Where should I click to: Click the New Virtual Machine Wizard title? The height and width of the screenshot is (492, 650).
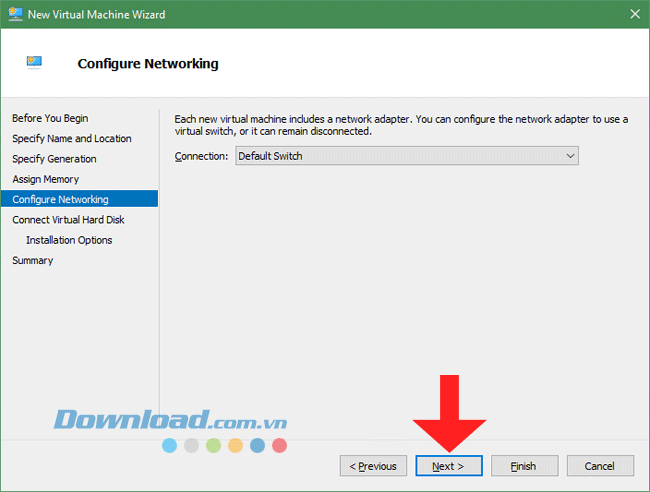[97, 15]
